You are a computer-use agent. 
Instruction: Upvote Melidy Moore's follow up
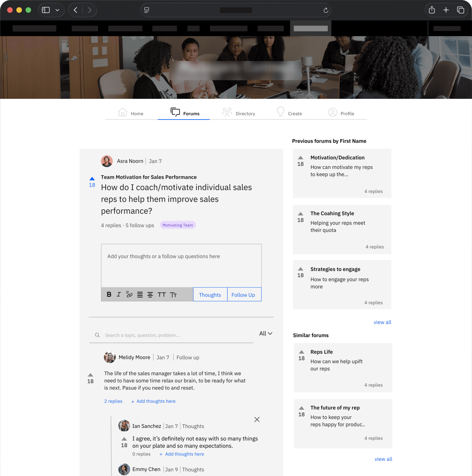(90, 375)
